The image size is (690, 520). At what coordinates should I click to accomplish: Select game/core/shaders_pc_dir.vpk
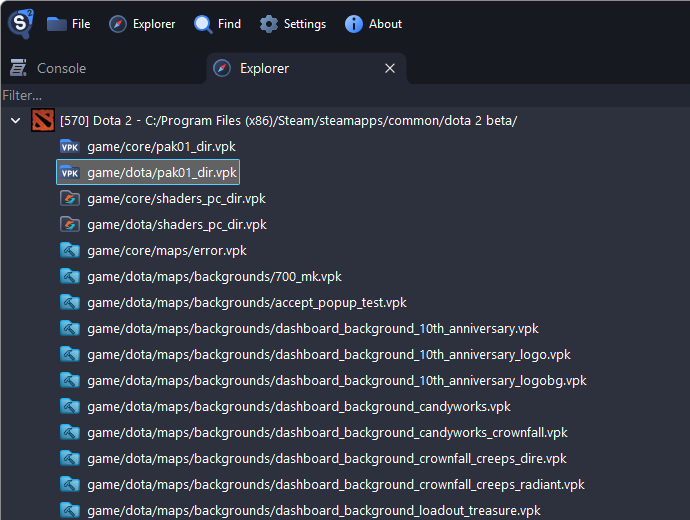[x=176, y=198]
